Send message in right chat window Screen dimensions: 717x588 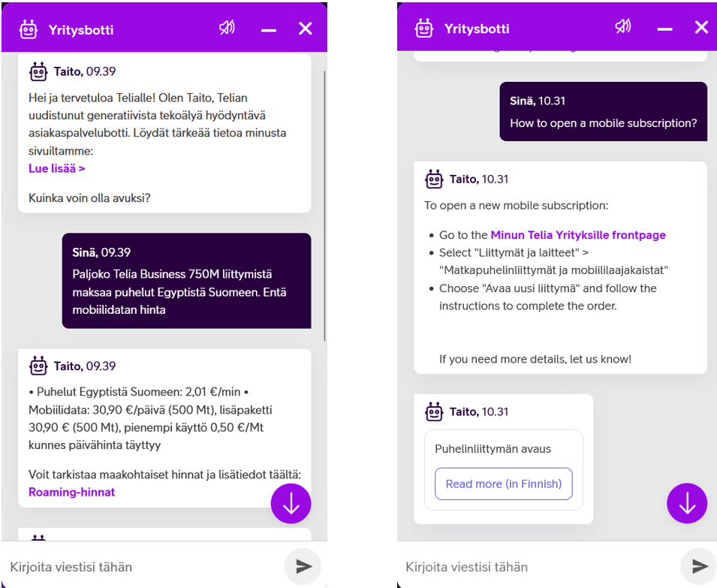699,566
